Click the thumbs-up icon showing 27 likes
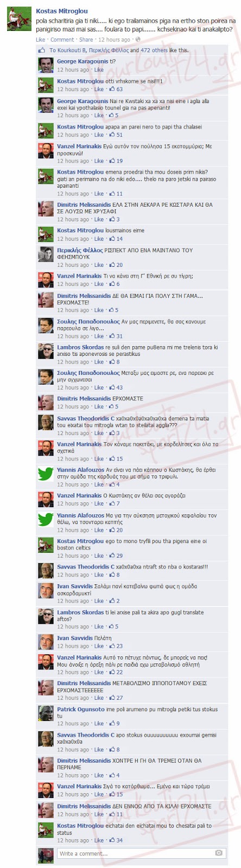The height and width of the screenshot is (868, 241). [112, 698]
